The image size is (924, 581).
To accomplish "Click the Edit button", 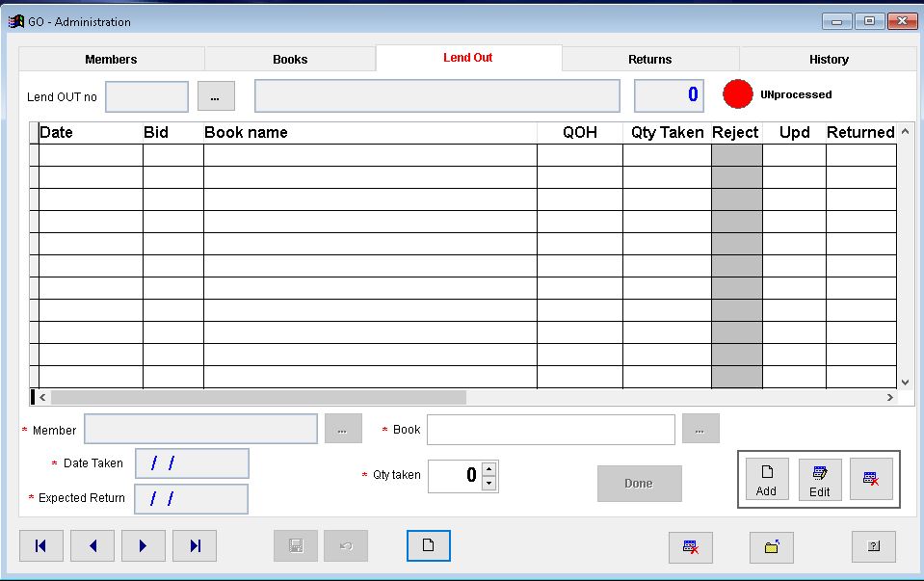I will (820, 479).
